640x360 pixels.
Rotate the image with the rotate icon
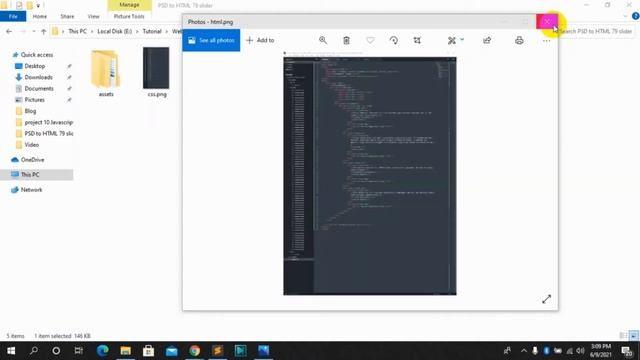point(393,40)
